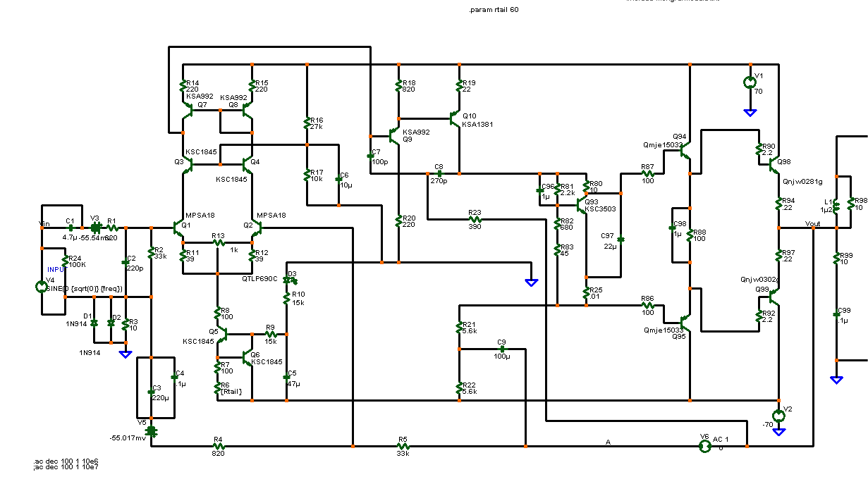
Task: Select resistor R22 5.6k
Action: click(x=459, y=387)
